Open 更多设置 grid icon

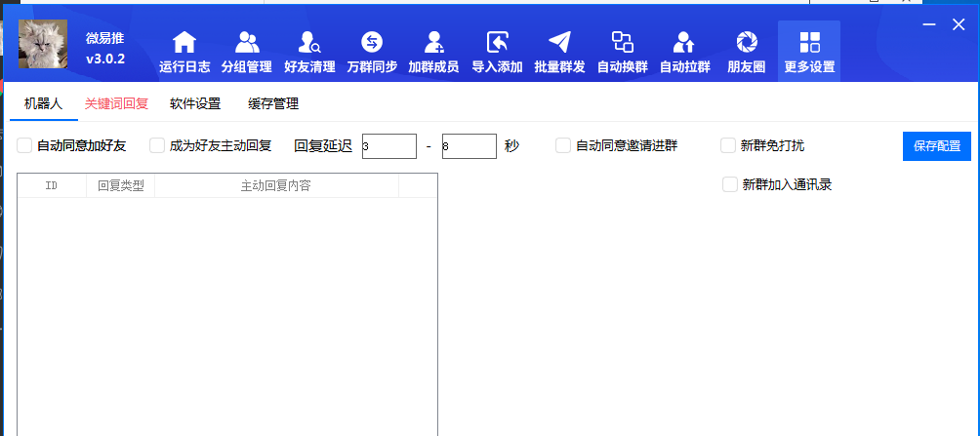tap(809, 43)
